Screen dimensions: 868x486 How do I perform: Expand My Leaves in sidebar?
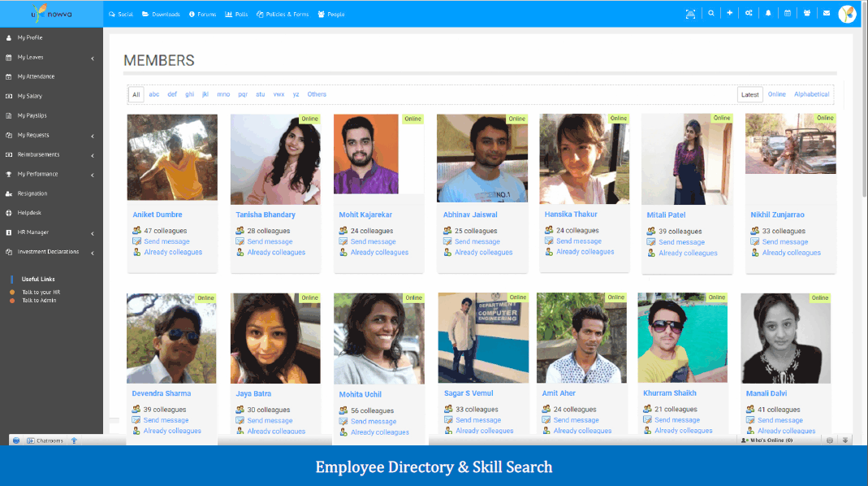(51, 57)
